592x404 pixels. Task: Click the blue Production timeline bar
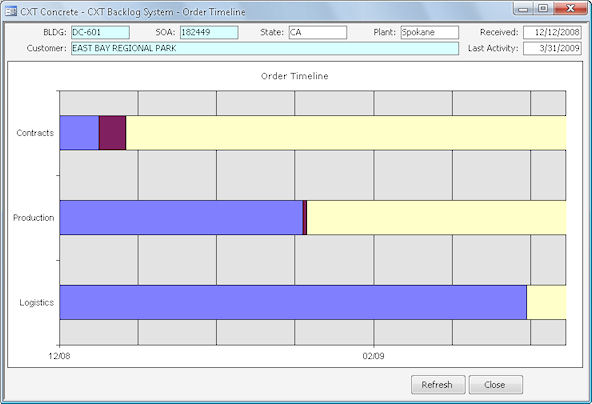181,217
